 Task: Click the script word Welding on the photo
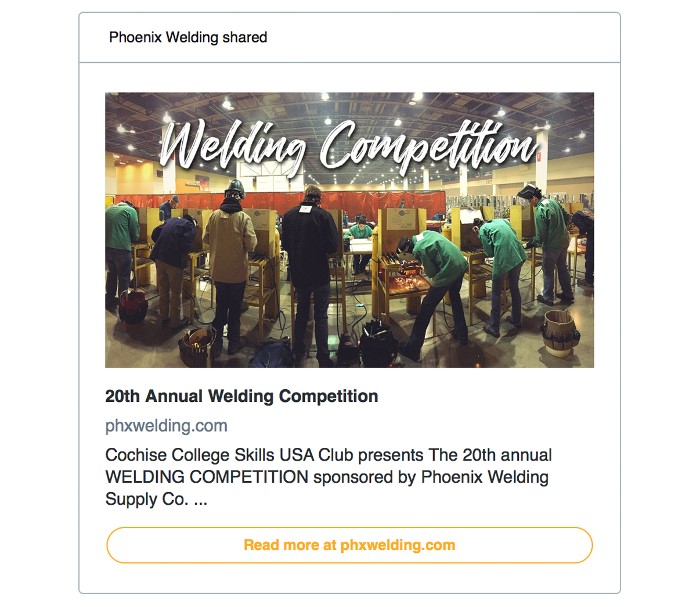coord(232,145)
